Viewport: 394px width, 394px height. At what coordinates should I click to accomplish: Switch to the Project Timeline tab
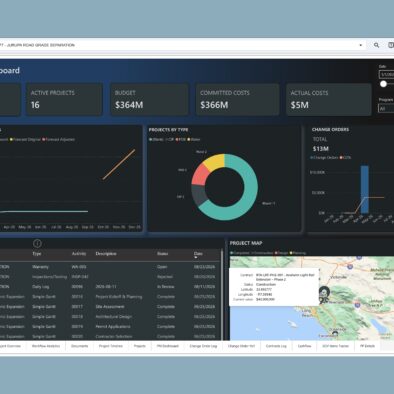(111, 346)
